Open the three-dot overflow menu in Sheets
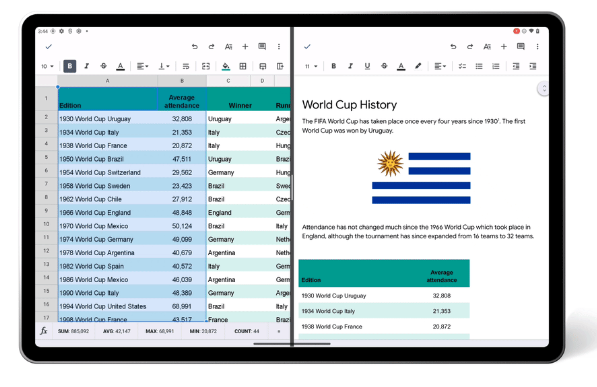 click(x=279, y=46)
